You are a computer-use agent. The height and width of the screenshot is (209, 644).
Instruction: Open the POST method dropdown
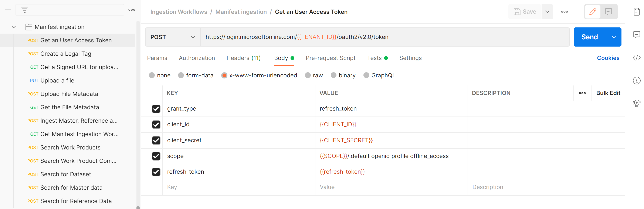coord(173,37)
